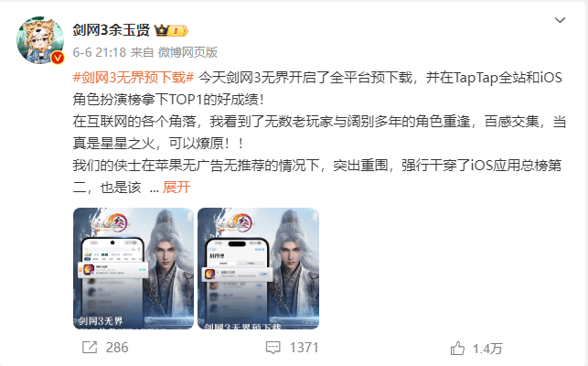This screenshot has width=588, height=366.
Task: Click the post body text paragraph
Action: click(x=319, y=132)
